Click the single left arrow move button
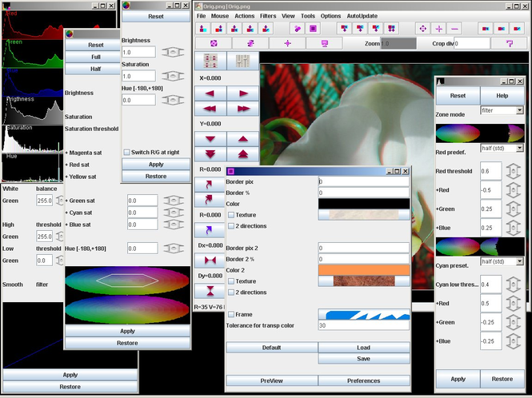The image size is (532, 398). click(x=210, y=94)
